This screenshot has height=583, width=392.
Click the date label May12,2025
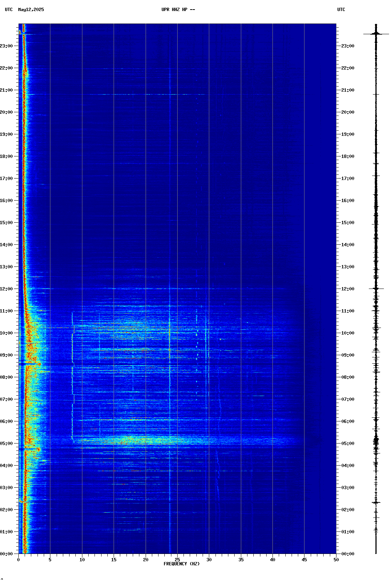point(31,10)
